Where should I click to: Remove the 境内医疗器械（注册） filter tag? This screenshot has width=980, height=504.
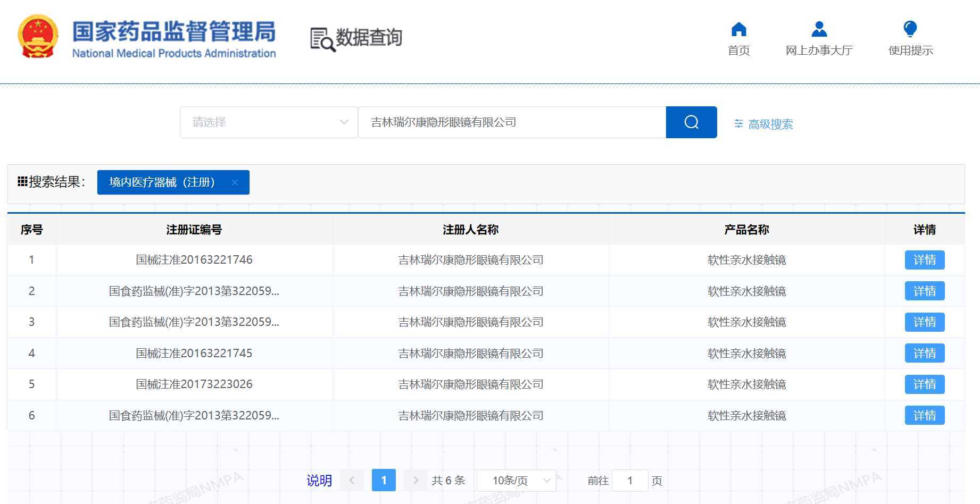pos(235,182)
